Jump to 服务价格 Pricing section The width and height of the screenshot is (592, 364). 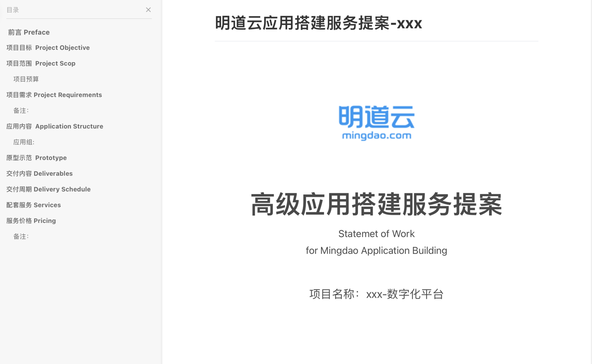point(31,220)
